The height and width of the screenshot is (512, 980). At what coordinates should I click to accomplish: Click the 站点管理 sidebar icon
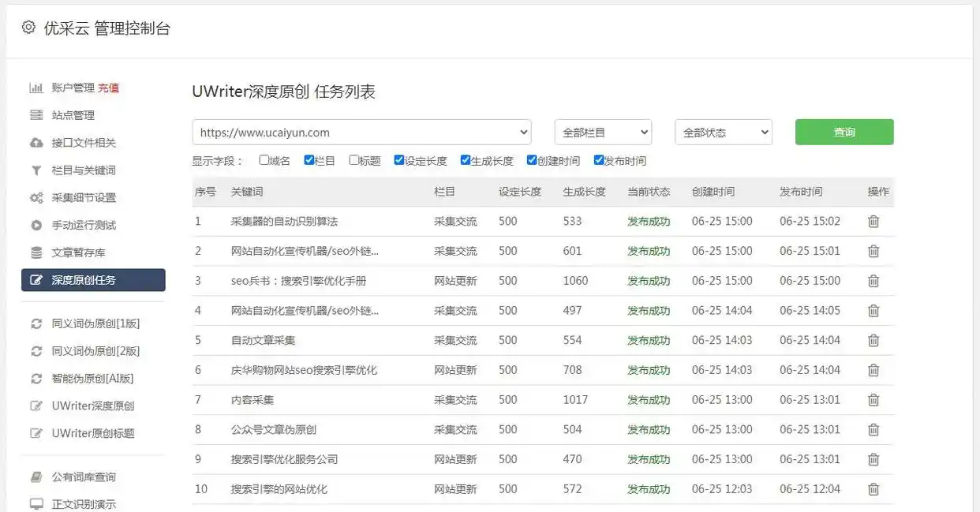[36, 114]
